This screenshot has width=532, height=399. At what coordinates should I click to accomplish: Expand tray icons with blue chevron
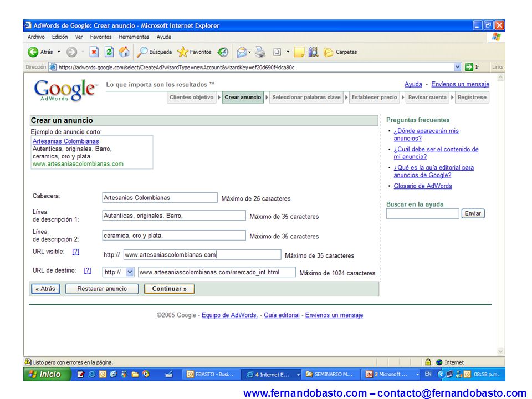coord(441,374)
